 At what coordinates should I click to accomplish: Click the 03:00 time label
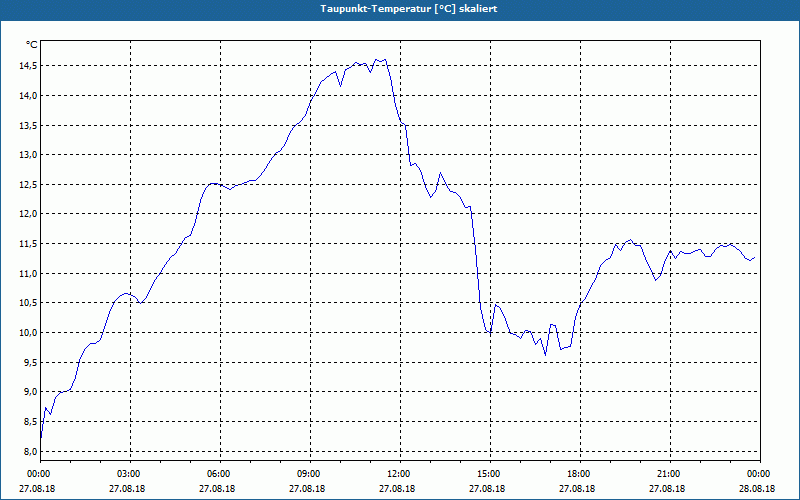tap(130, 474)
